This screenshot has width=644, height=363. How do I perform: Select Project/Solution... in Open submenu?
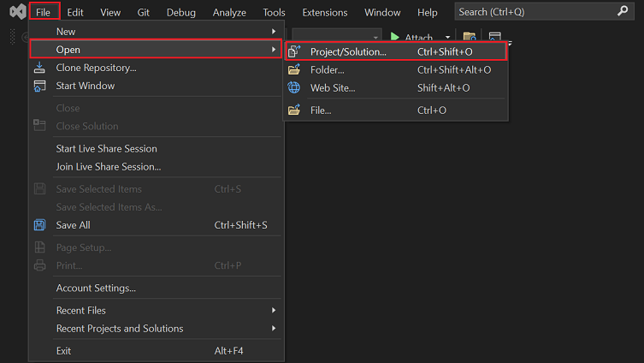pos(396,51)
